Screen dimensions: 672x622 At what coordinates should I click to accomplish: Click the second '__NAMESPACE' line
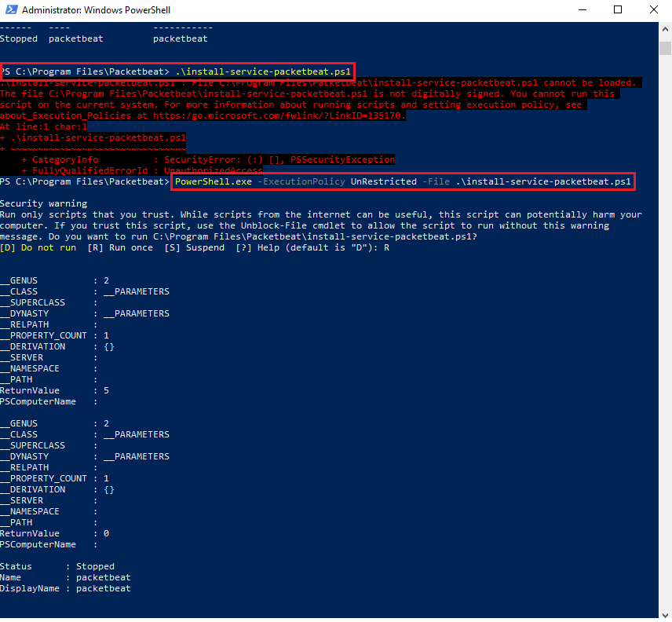click(x=49, y=511)
